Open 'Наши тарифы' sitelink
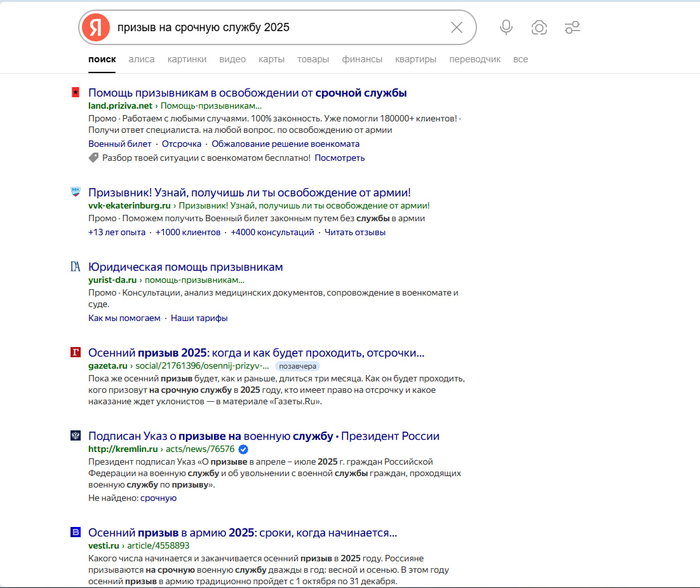Viewport: 700px width, 588px height. point(199,318)
